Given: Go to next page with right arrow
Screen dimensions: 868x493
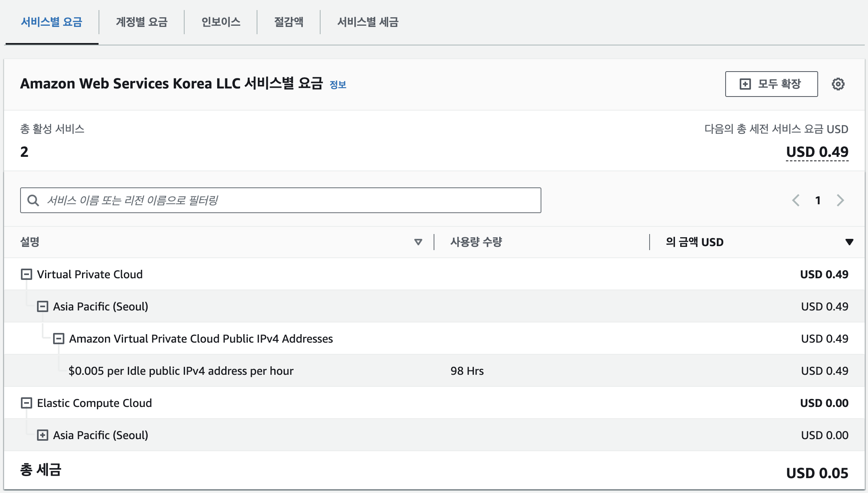Looking at the screenshot, I should [840, 200].
